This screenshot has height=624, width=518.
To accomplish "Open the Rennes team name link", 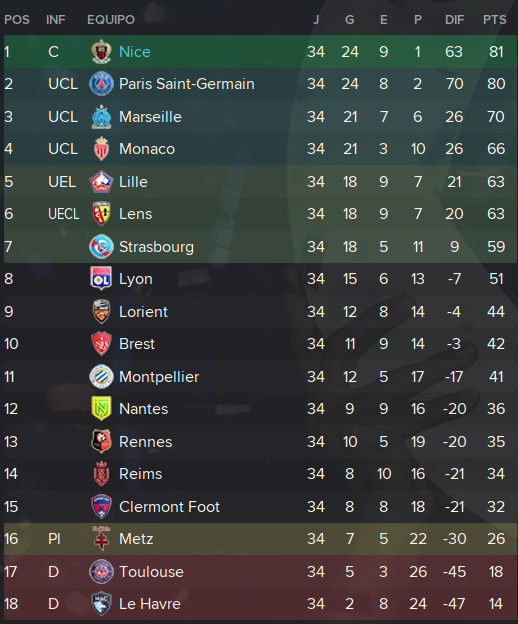I will coord(146,442).
